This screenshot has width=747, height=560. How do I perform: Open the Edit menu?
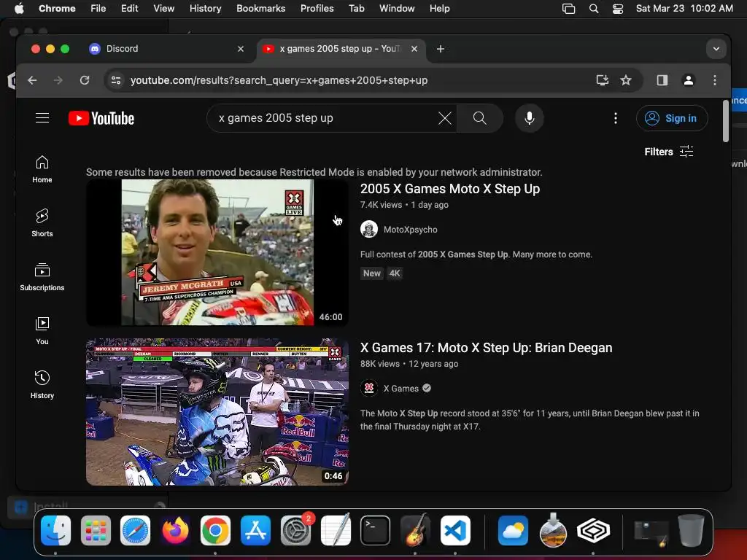click(130, 9)
